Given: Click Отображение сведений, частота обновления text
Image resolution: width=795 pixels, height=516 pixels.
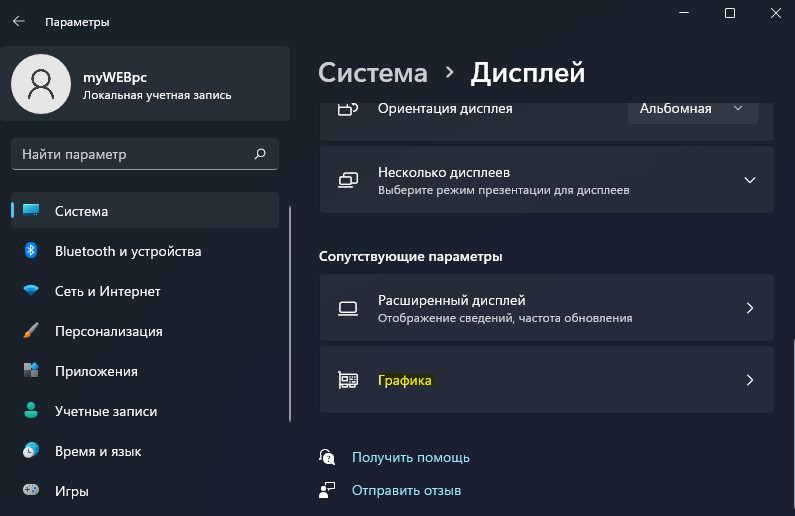Looking at the screenshot, I should tap(505, 318).
